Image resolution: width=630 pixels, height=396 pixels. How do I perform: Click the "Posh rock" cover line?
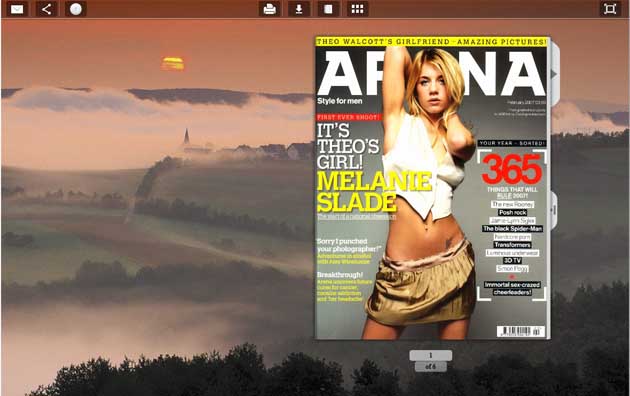point(513,212)
